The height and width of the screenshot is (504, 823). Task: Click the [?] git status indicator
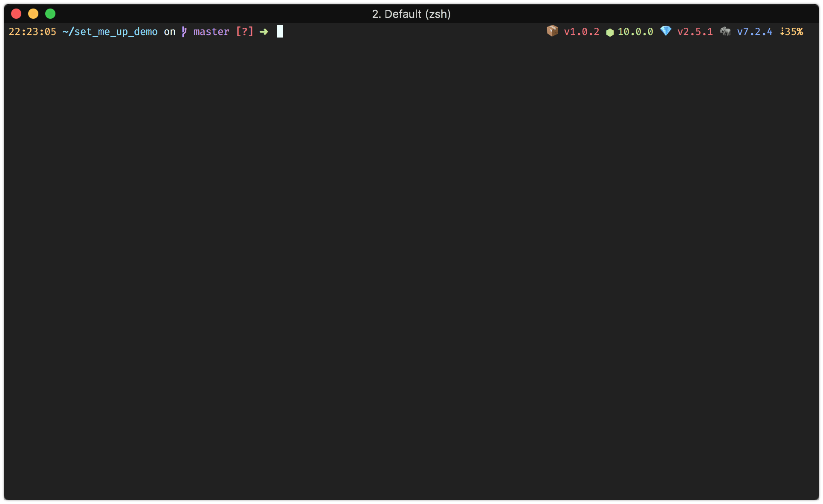(x=245, y=32)
